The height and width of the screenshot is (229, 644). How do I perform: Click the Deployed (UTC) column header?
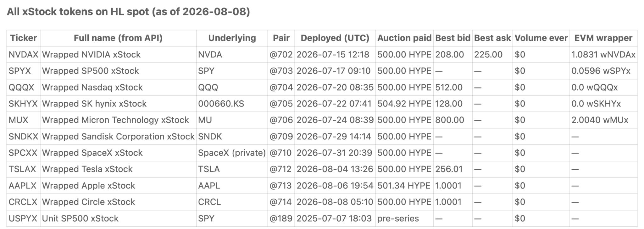(x=335, y=38)
